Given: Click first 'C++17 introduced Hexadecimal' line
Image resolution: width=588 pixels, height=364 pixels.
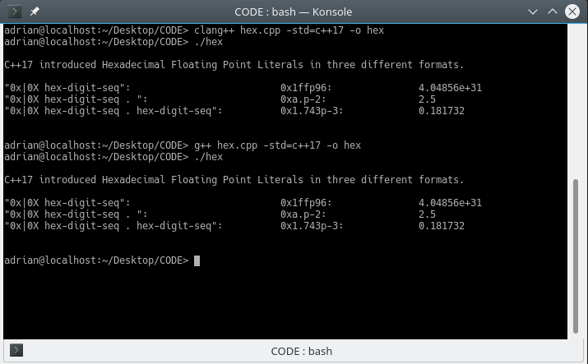Looking at the screenshot, I should (x=234, y=65).
